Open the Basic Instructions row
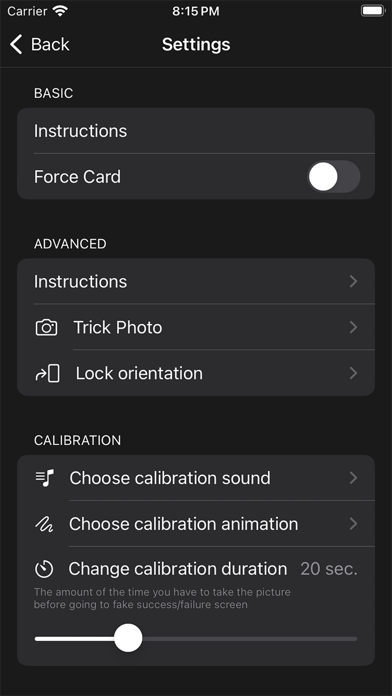Screen dimensions: 392x696 click(196, 131)
